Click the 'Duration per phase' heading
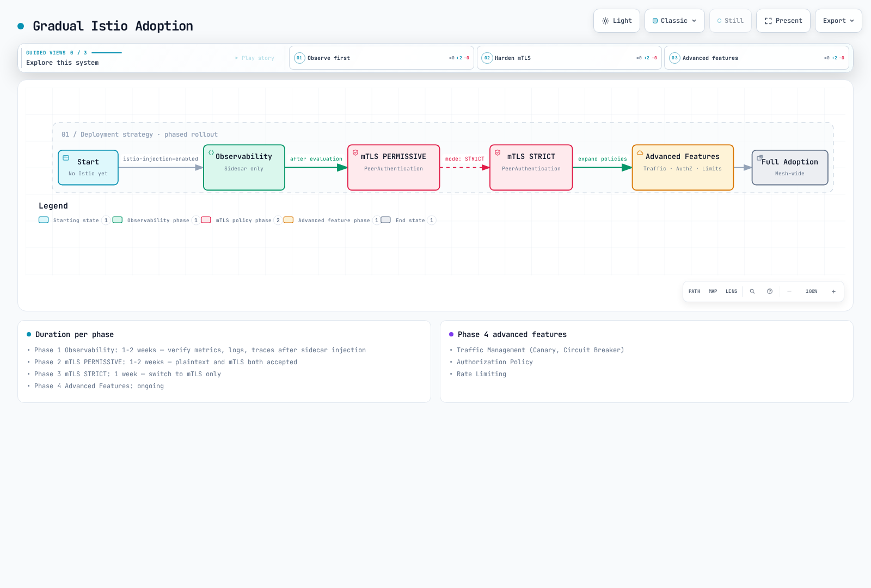Viewport: 871px width, 588px height. coord(75,334)
